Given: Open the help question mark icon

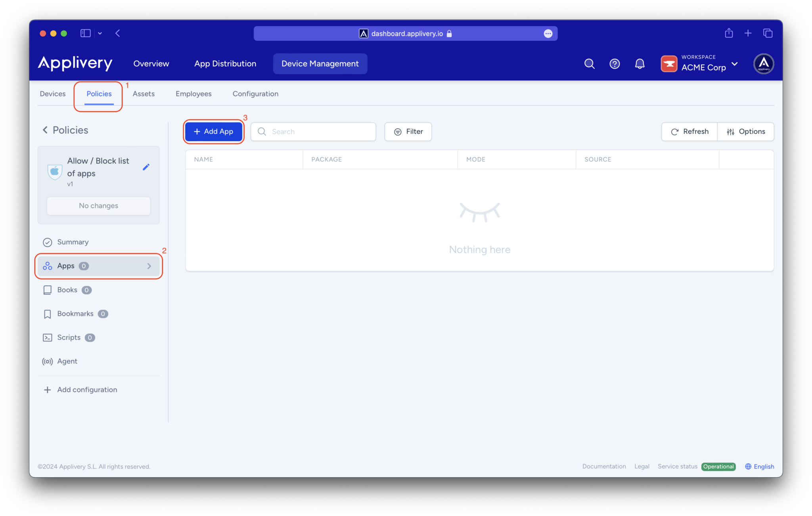Looking at the screenshot, I should [x=614, y=63].
